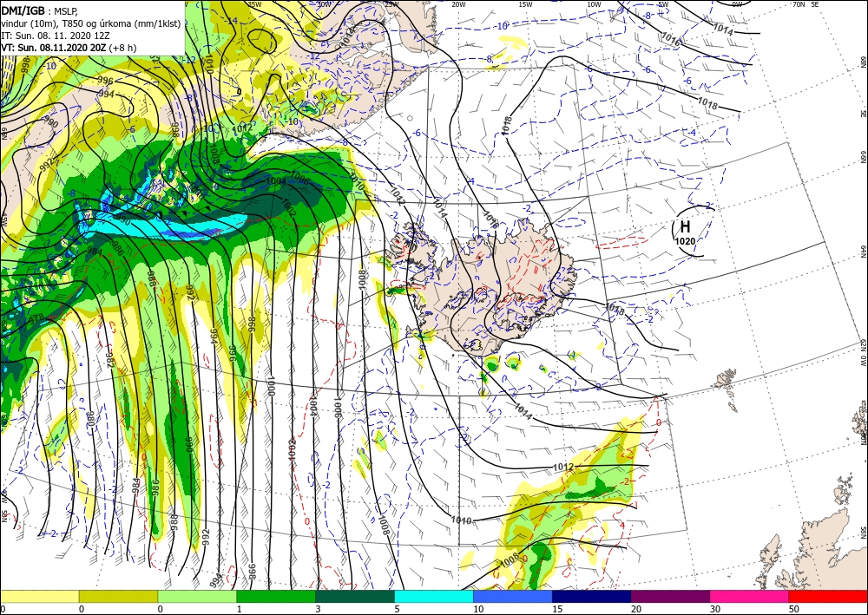Screen dimensions: 868x615
Task: Click the bright blue 10–15 mm legend segment
Action: [x=513, y=596]
